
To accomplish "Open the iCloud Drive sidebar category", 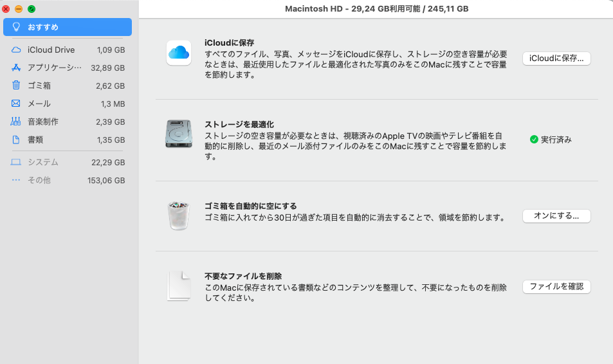I will point(68,50).
